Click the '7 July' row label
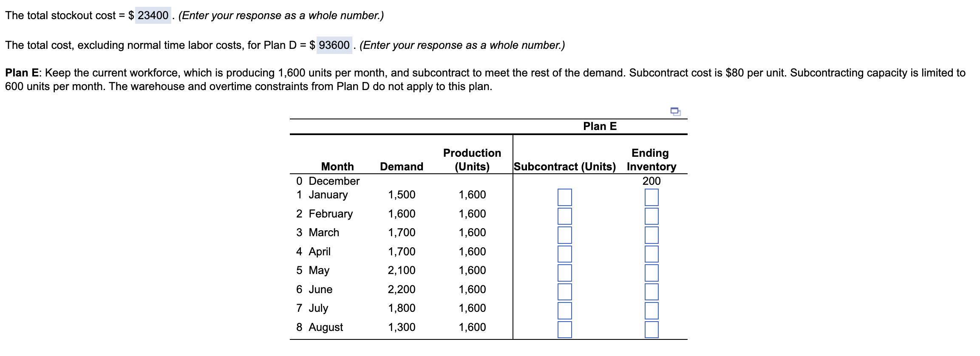Viewport: 980px width, 356px height. point(312,308)
